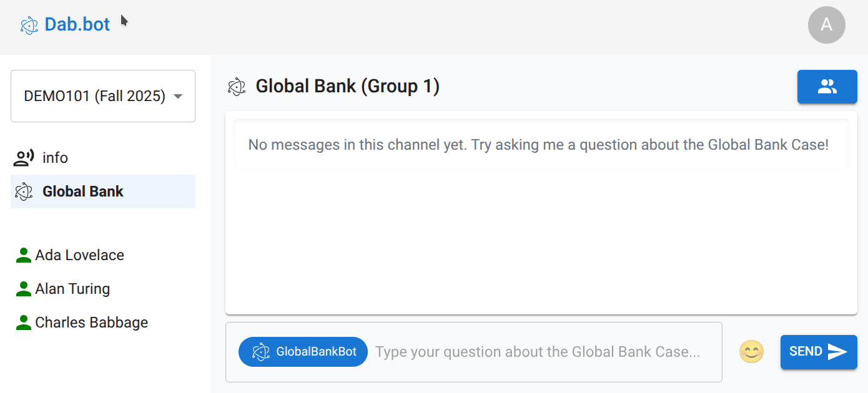Open the user avatar labeled A

point(826,25)
